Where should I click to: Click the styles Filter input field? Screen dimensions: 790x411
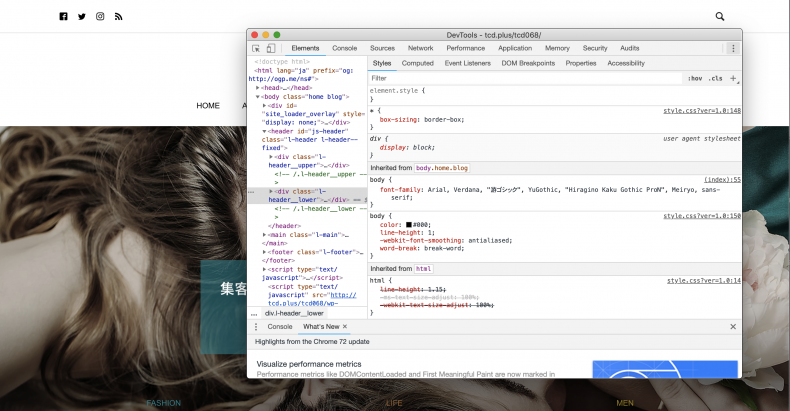point(526,79)
